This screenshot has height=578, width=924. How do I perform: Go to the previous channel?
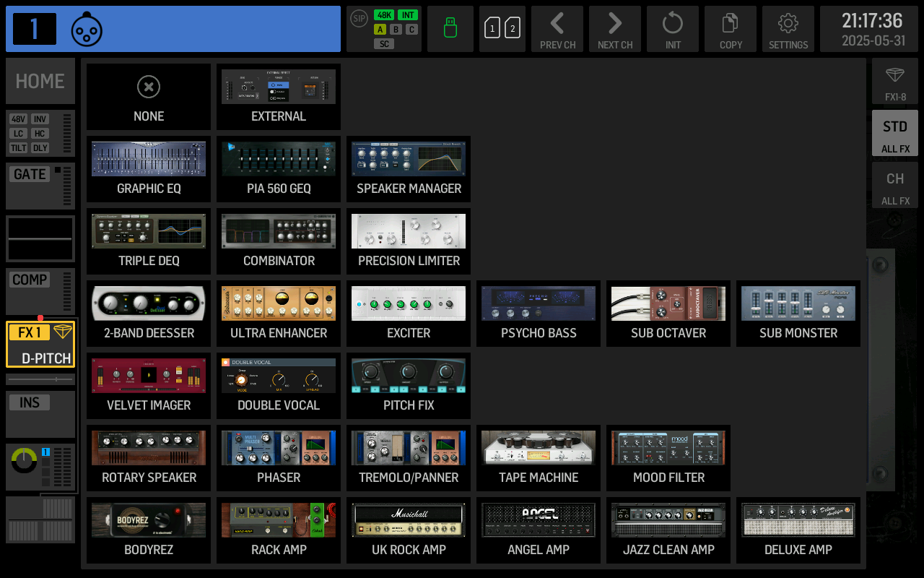coord(557,29)
